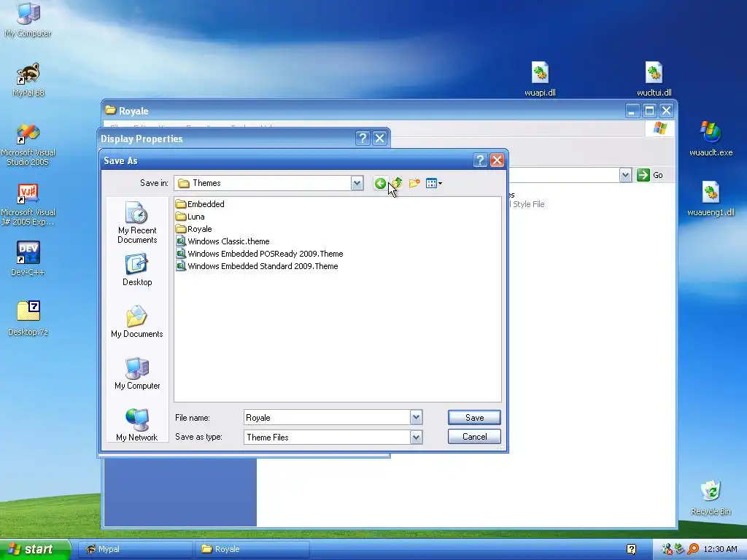Select the wuaueng1.dll desktop file

[x=711, y=199]
